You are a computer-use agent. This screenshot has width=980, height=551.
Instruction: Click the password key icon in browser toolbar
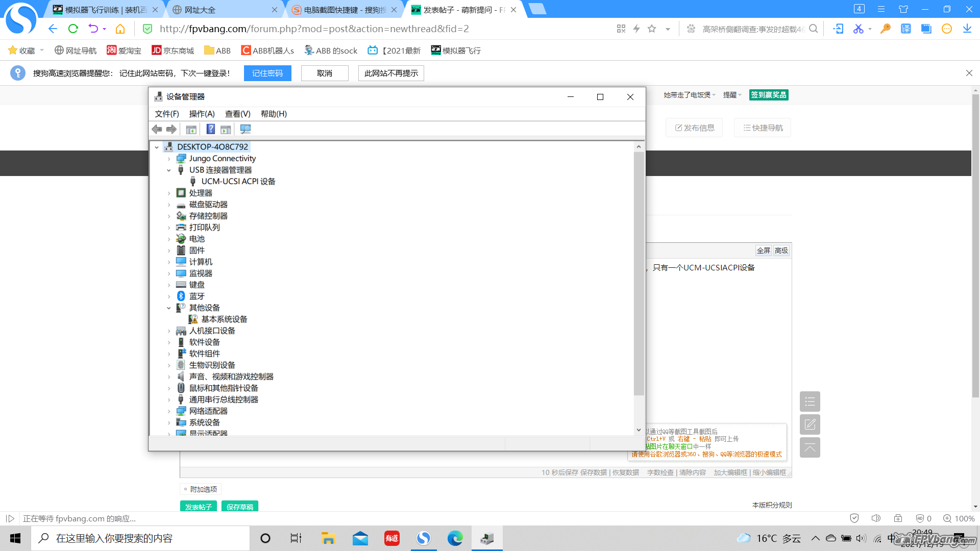[886, 29]
